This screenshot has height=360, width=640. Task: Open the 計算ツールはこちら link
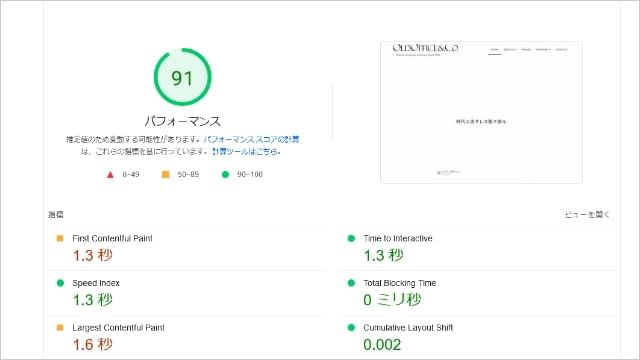coord(246,152)
